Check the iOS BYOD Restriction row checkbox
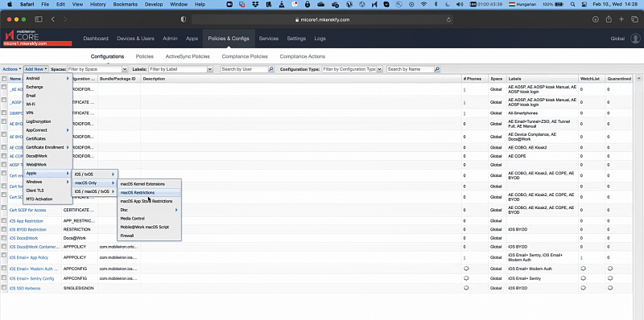This screenshot has height=320, width=644. pos(4,229)
